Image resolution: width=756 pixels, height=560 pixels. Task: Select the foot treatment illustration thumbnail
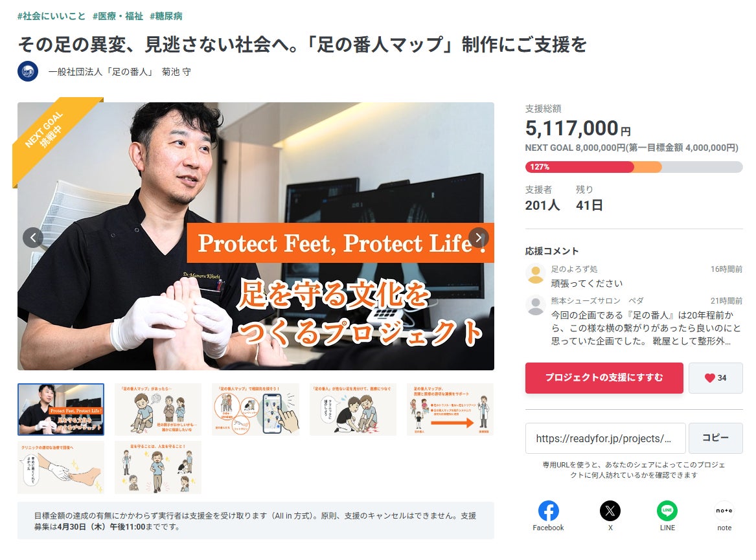pyautogui.click(x=61, y=467)
